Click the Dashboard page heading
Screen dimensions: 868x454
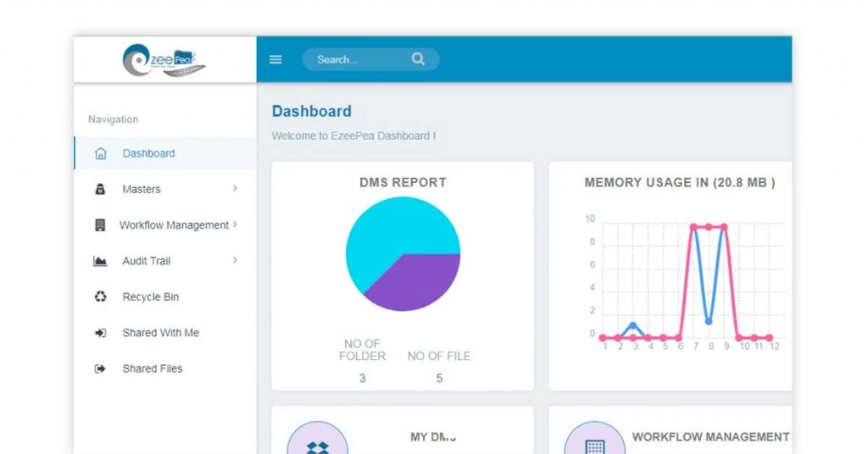click(x=312, y=111)
